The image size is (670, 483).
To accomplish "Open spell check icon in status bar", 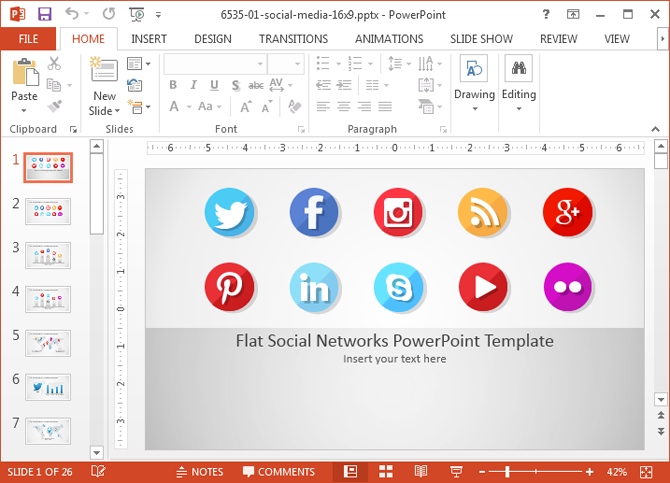I will [98, 471].
